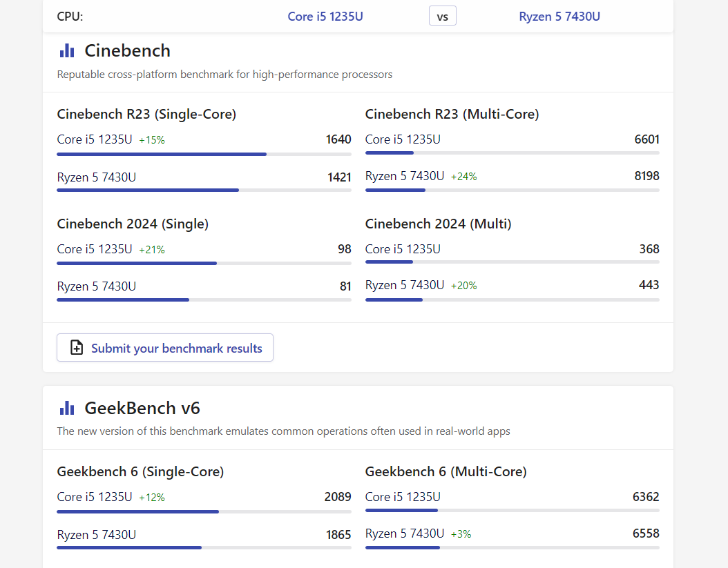Select the Geekbench 6 (Single-Core) heading
Screen dimensions: 728x568
point(140,471)
